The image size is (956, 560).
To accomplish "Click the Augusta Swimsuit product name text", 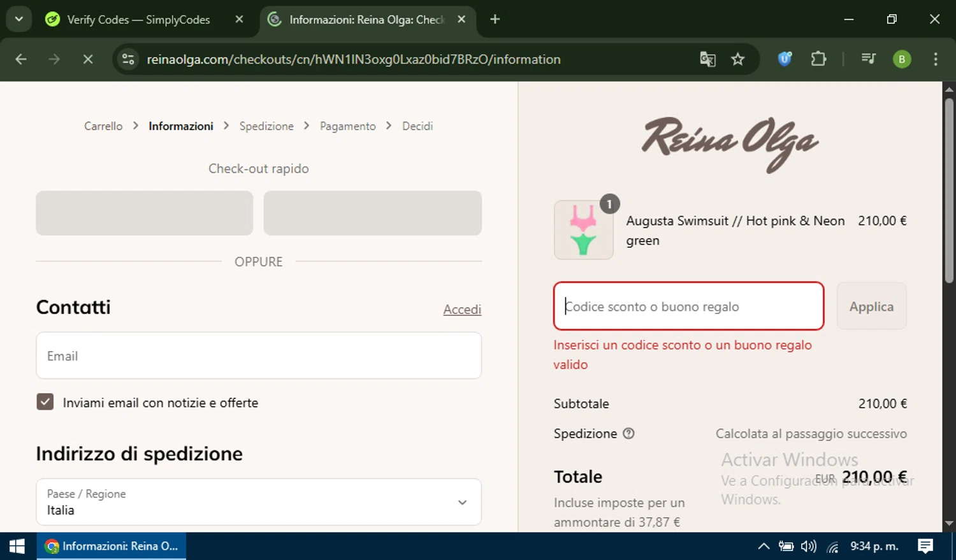I will 735,231.
